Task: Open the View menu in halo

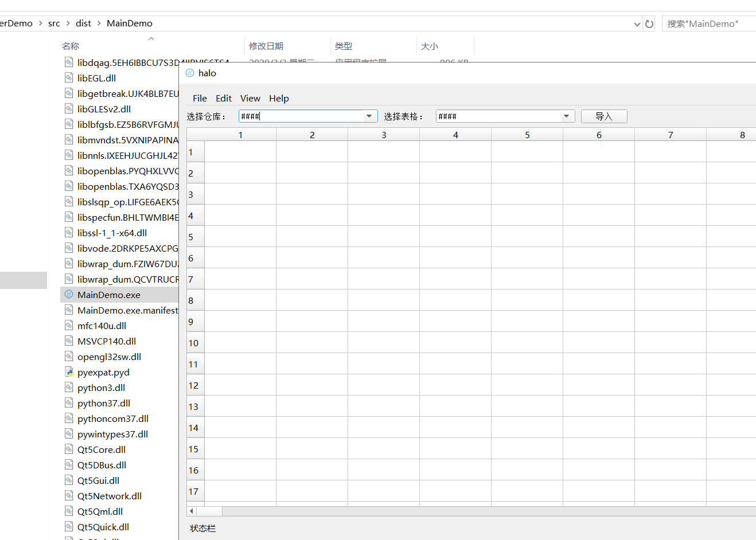Action: coord(250,98)
